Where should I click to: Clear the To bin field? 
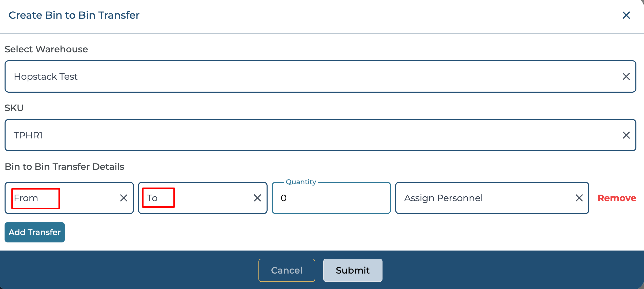257,198
